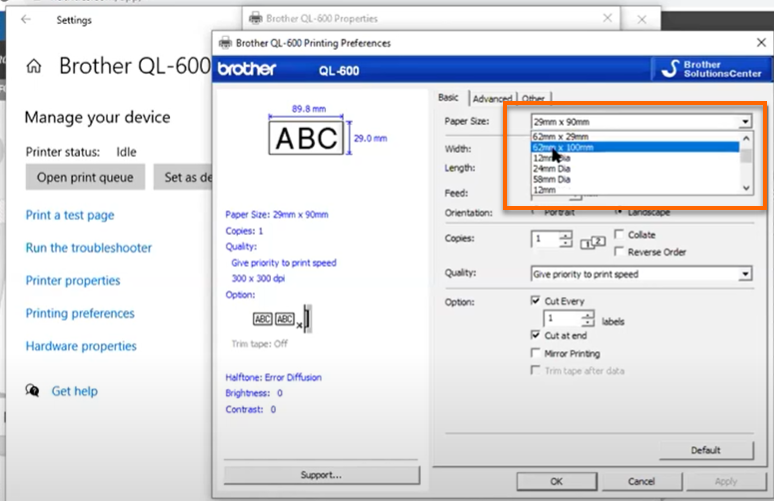Tick the Reverse Order checkbox
Screen dimensions: 774x501
620,252
